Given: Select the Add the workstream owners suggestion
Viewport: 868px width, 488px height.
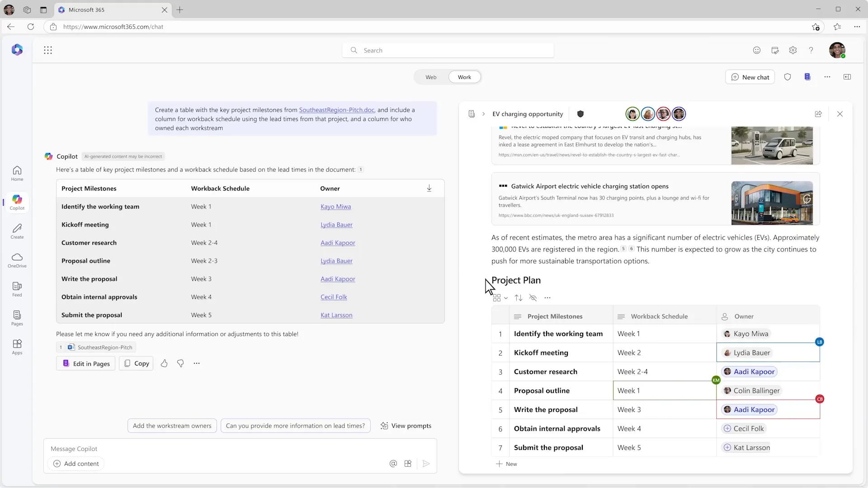Looking at the screenshot, I should (172, 425).
